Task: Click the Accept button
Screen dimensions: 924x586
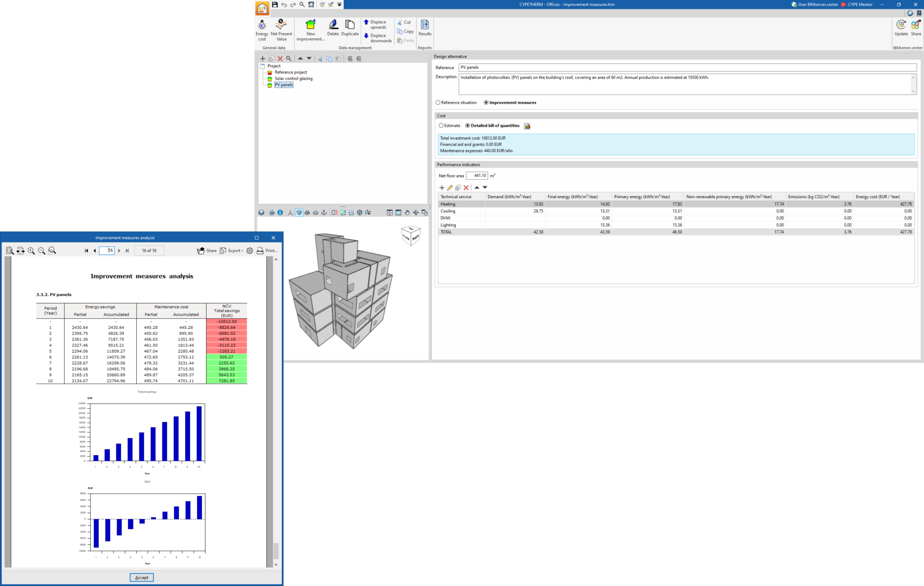Action: [x=141, y=577]
